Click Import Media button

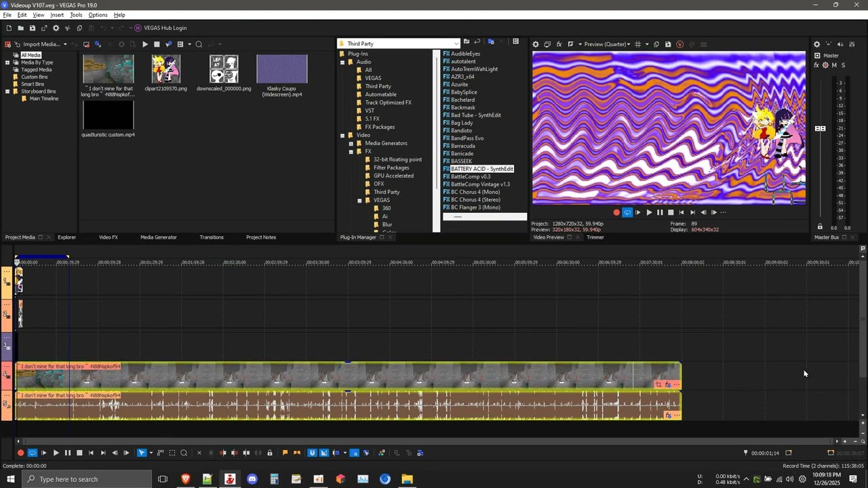40,44
